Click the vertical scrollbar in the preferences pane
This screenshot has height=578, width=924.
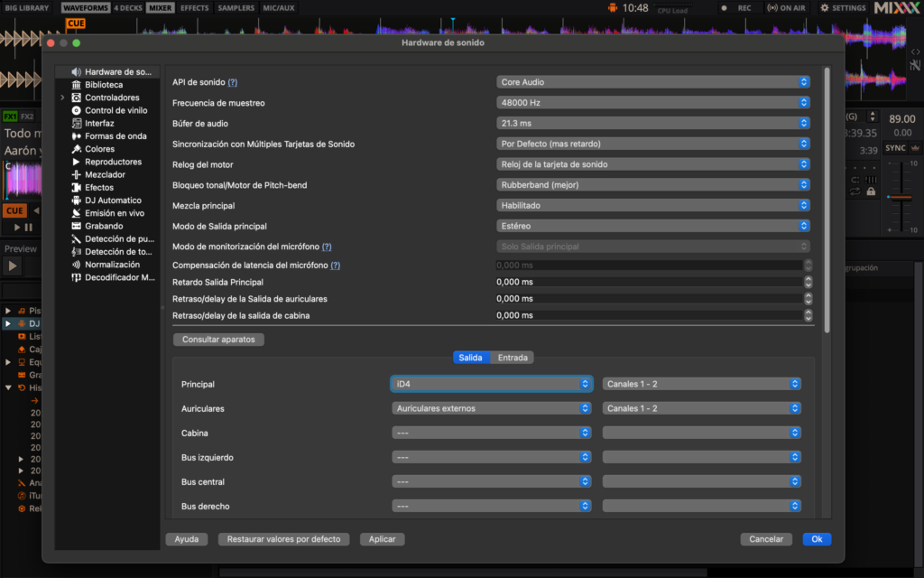pyautogui.click(x=827, y=200)
